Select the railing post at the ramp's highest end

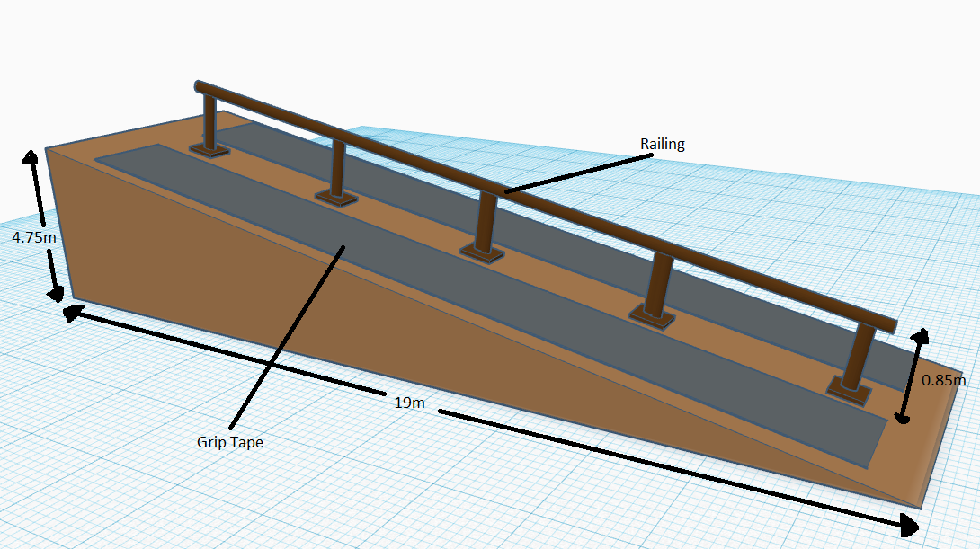pyautogui.click(x=209, y=125)
